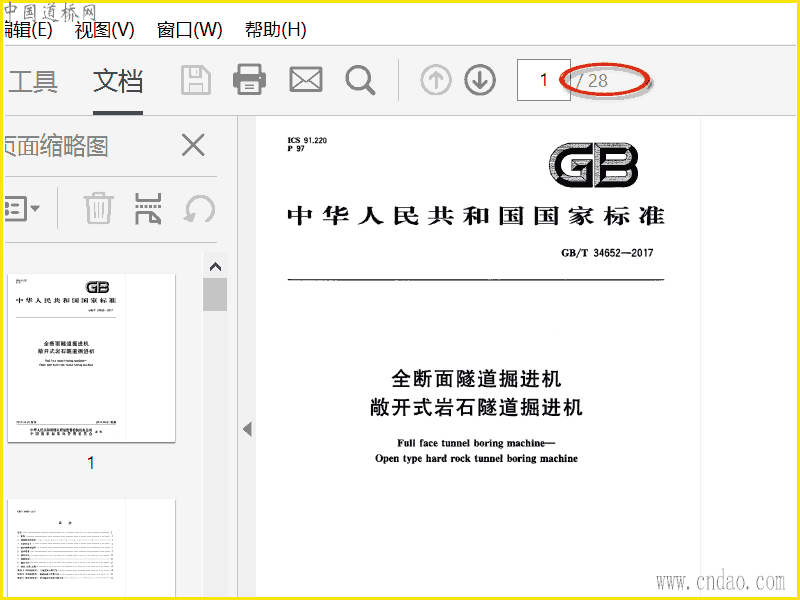Go to previous page arrow

tap(436, 80)
